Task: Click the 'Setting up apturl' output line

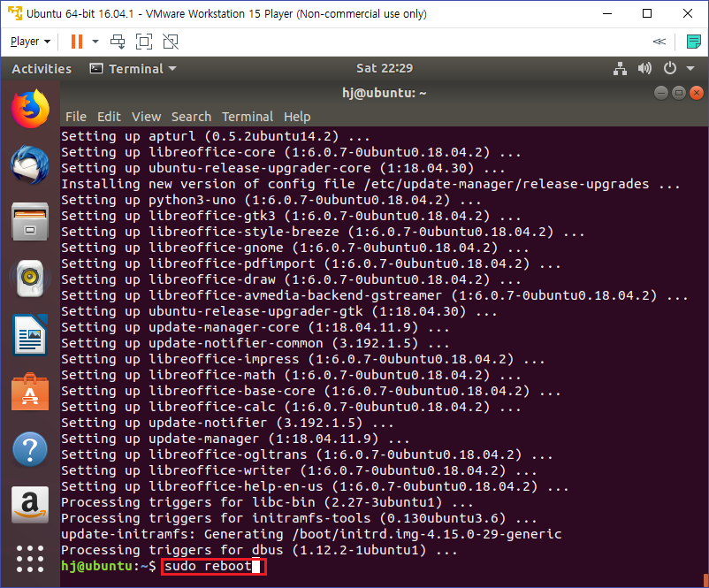Action: [x=215, y=136]
